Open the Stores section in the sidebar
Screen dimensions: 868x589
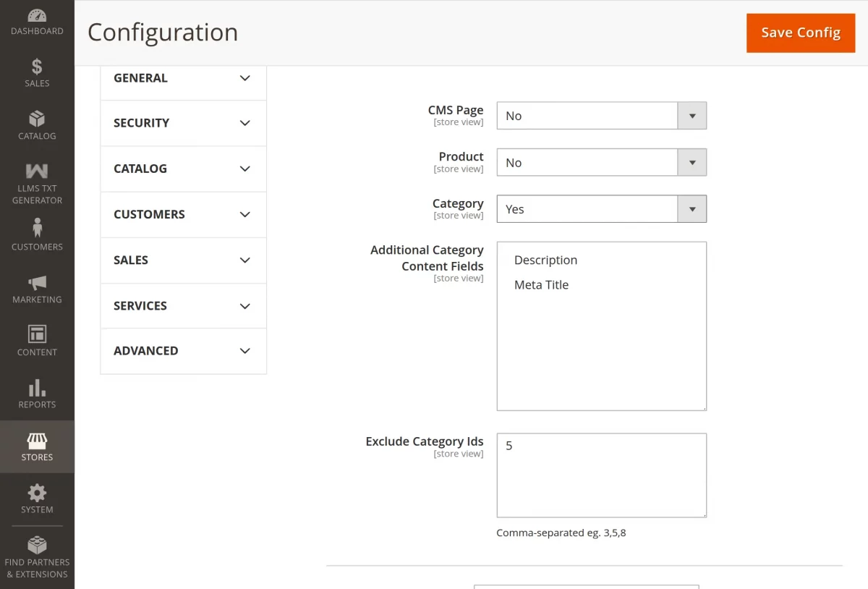click(37, 444)
